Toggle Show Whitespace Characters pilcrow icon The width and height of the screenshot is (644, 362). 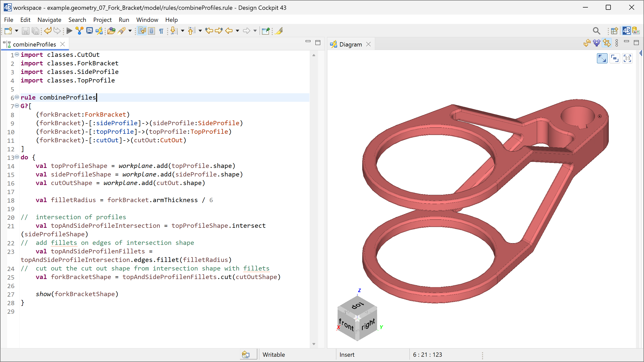[x=161, y=31]
